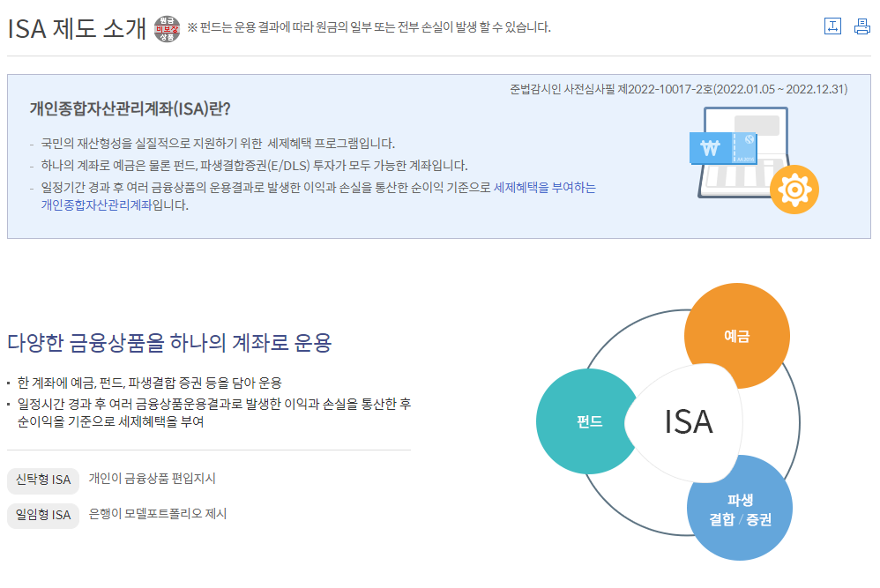
Task: Click 은행이 모델포트폴리오 제시 description
Action: [x=158, y=514]
